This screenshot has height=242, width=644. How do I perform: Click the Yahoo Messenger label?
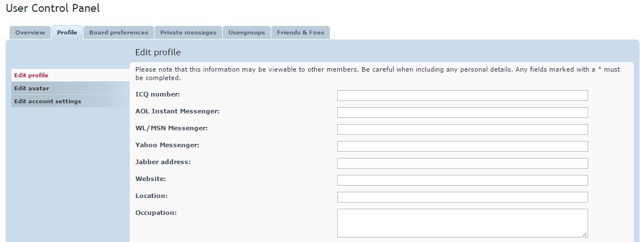[x=167, y=145]
